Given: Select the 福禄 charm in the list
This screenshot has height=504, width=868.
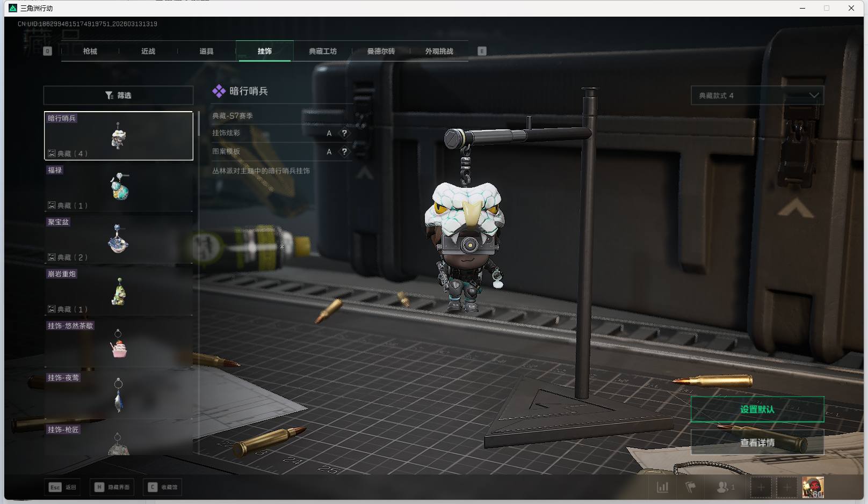Looking at the screenshot, I should point(119,187).
